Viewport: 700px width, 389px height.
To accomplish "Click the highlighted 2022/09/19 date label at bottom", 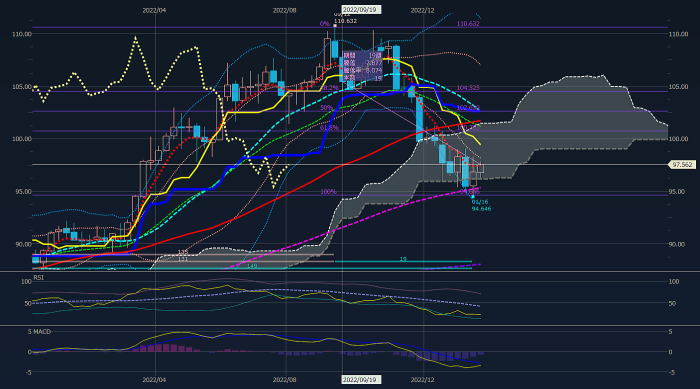I will pyautogui.click(x=361, y=380).
